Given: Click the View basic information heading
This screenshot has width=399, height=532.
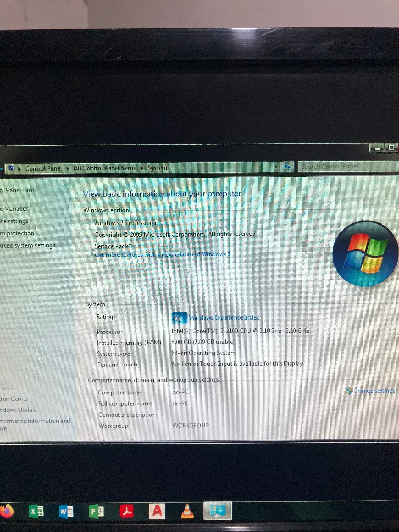Looking at the screenshot, I should tap(162, 194).
